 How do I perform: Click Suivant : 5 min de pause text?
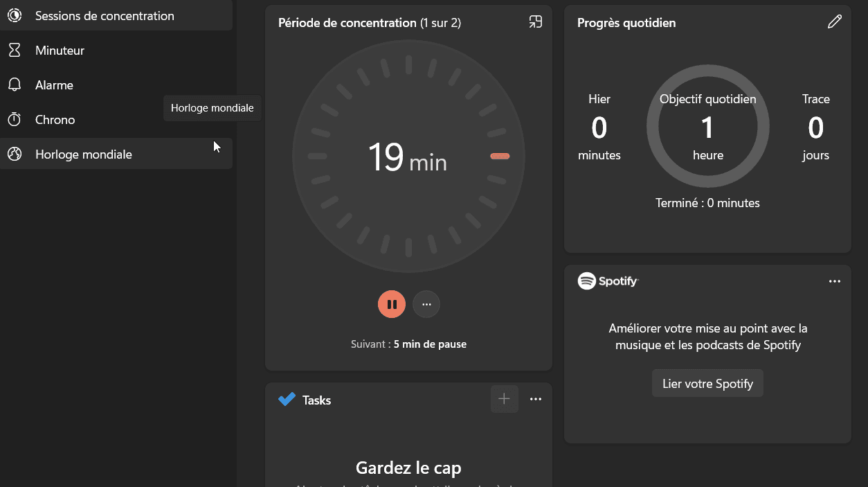408,344
